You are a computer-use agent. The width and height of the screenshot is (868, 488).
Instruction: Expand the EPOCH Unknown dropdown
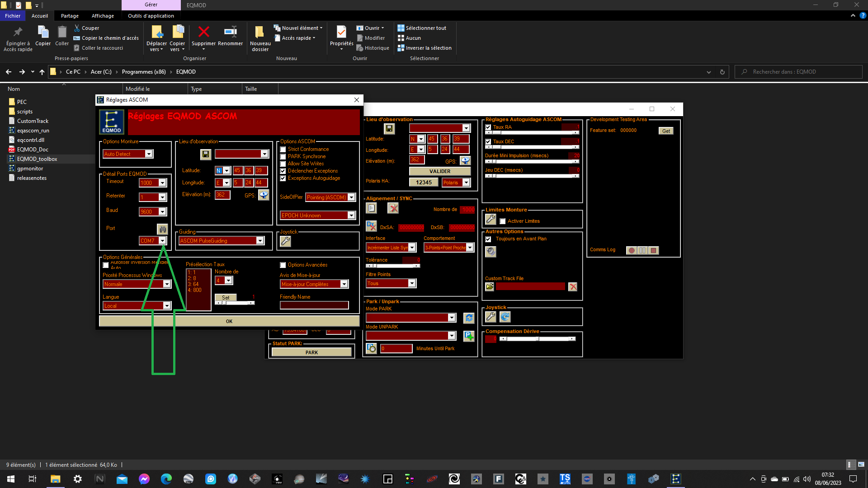[351, 216]
